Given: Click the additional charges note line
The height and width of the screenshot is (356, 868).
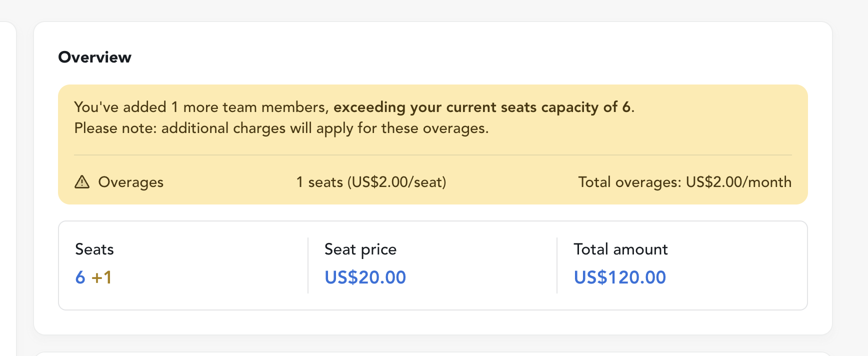Looking at the screenshot, I should click(x=281, y=128).
